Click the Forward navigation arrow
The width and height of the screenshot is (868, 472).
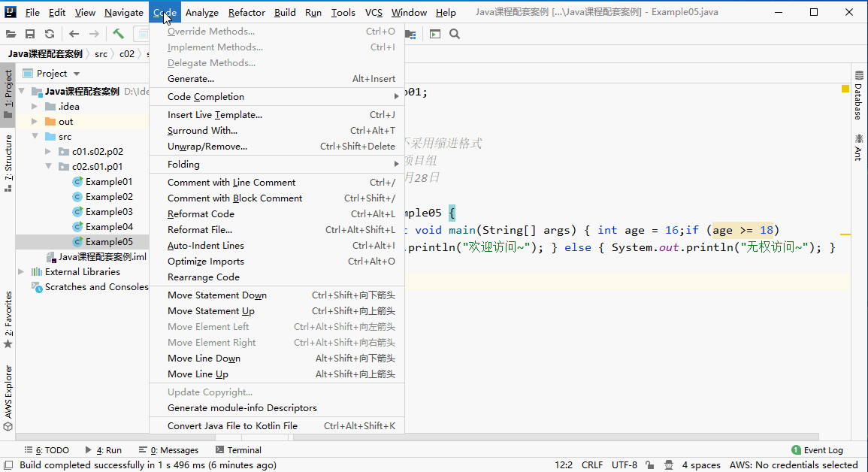[94, 35]
